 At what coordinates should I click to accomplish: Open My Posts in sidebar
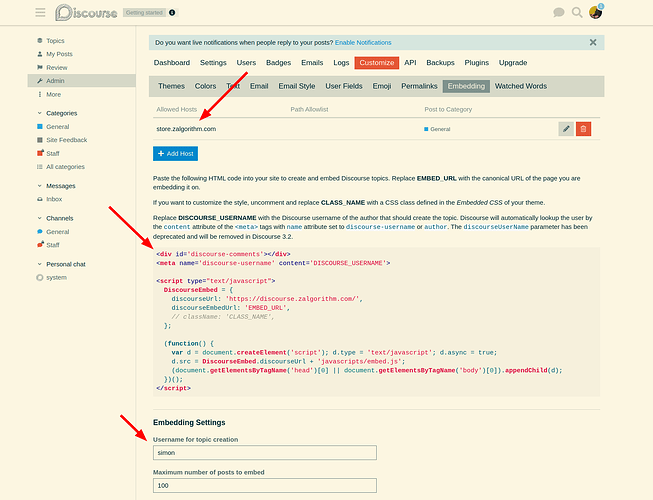pos(59,54)
